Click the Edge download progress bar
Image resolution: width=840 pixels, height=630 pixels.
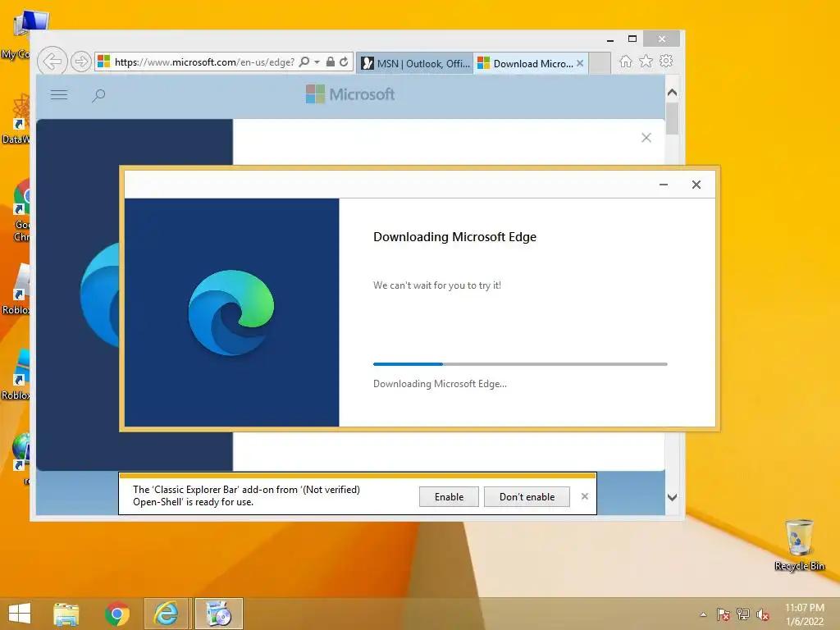click(520, 364)
